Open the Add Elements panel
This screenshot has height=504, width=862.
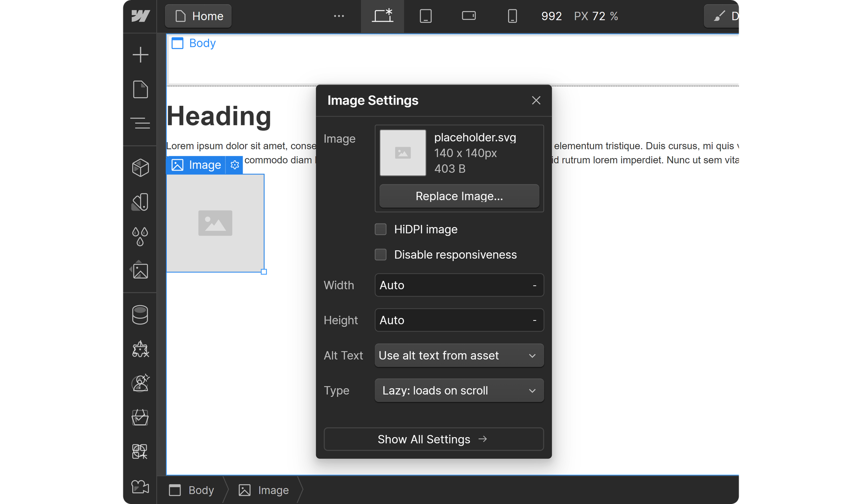point(140,54)
